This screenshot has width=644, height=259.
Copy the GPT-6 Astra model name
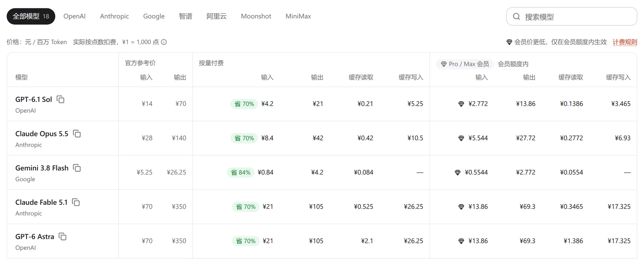point(63,237)
